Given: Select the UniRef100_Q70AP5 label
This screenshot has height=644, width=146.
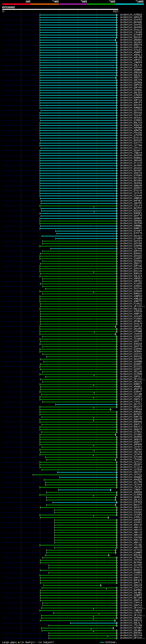Looking at the screenshot, I should pos(131,35).
